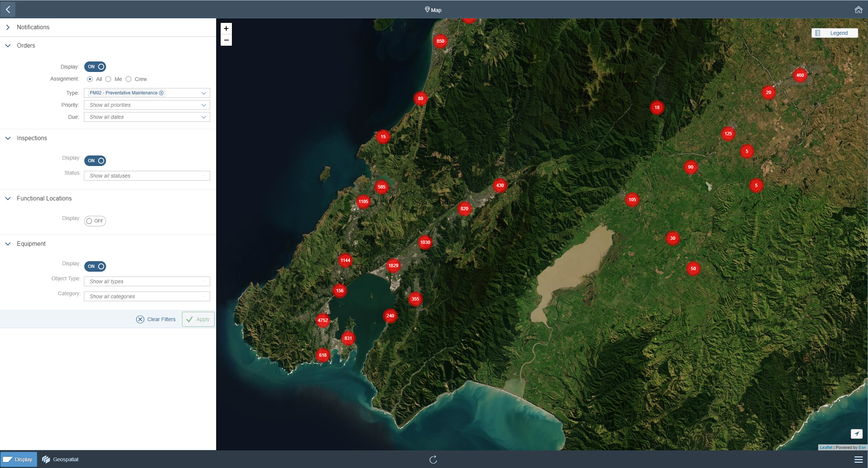Zoom in on the map
This screenshot has width=868, height=468.
pyautogui.click(x=226, y=28)
